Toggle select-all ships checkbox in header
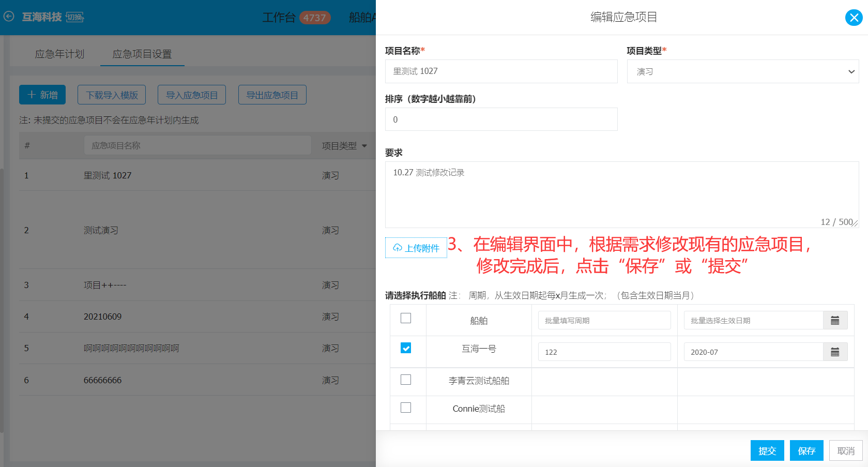This screenshot has width=868, height=467. tap(406, 318)
